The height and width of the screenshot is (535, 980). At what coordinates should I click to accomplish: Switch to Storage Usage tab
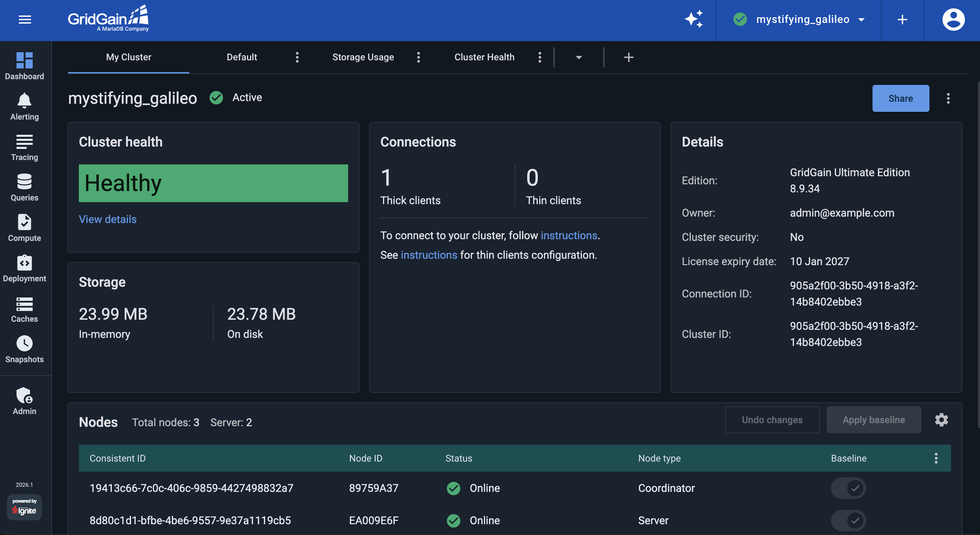pyautogui.click(x=363, y=57)
